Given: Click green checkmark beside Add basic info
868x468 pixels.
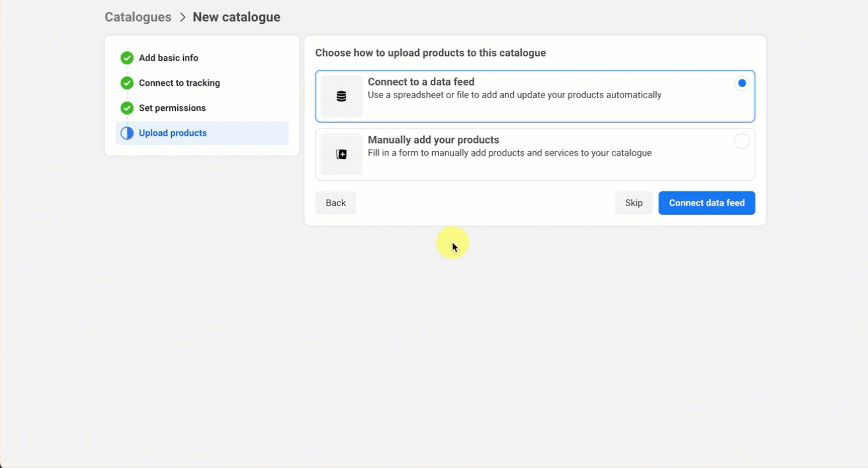Looking at the screenshot, I should [x=127, y=58].
